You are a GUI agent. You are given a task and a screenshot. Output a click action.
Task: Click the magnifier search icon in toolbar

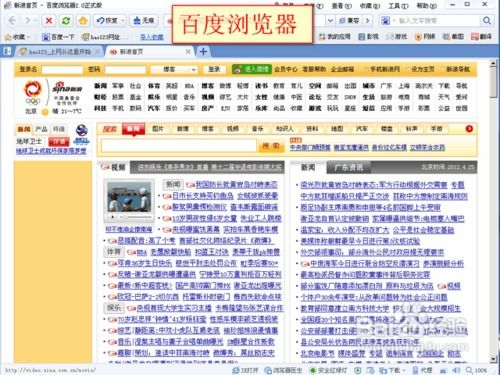[x=487, y=21]
